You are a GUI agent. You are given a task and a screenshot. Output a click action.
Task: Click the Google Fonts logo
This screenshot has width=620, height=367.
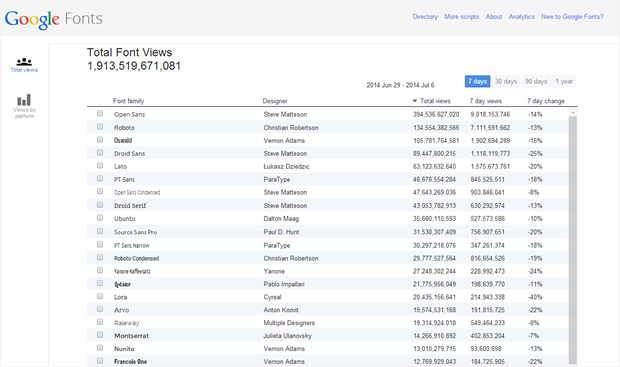click(x=53, y=19)
